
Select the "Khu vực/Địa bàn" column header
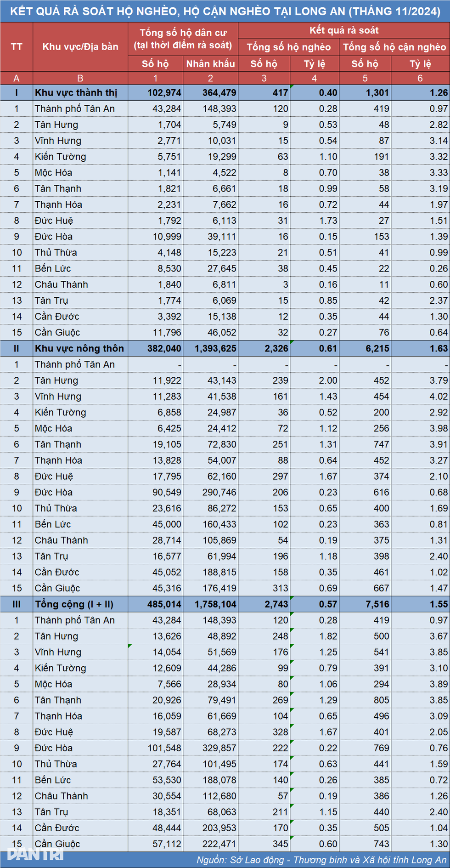click(80, 47)
